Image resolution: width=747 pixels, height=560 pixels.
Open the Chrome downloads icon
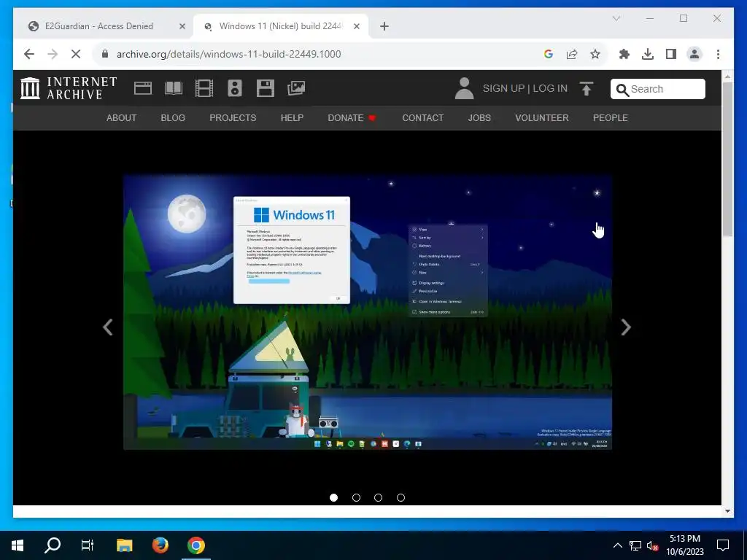[x=648, y=54]
